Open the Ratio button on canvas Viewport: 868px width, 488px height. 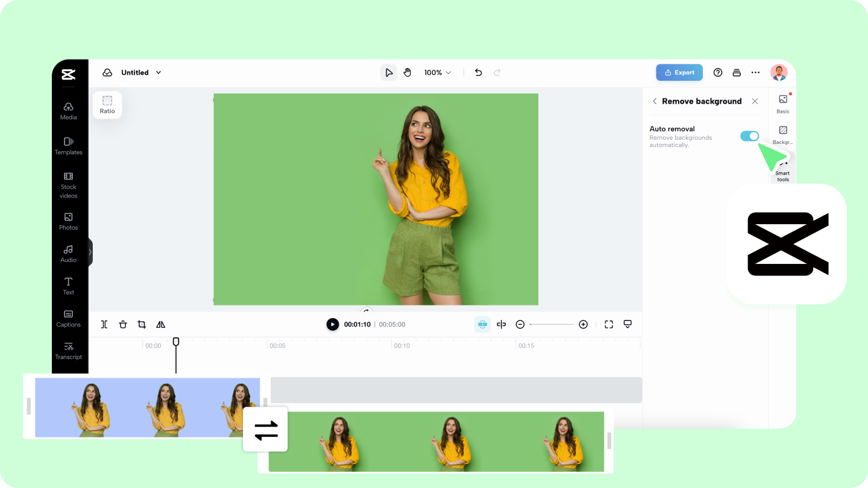click(107, 105)
